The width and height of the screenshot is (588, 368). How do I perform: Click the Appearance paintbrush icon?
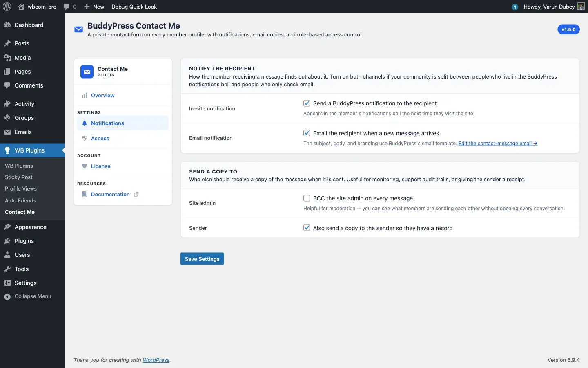point(7,227)
